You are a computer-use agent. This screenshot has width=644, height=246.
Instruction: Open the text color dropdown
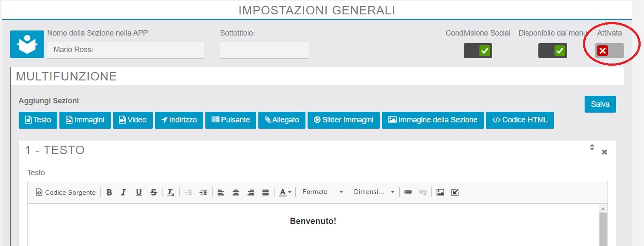[x=285, y=192]
